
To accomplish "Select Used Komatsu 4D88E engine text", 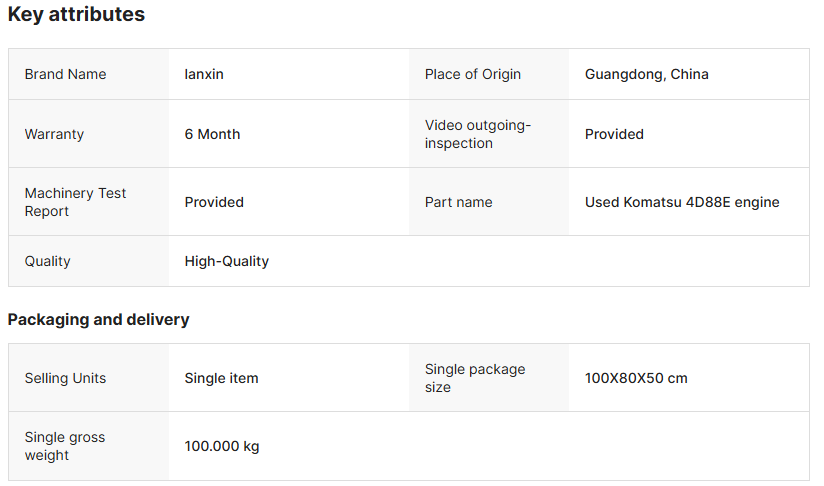I will pos(682,202).
